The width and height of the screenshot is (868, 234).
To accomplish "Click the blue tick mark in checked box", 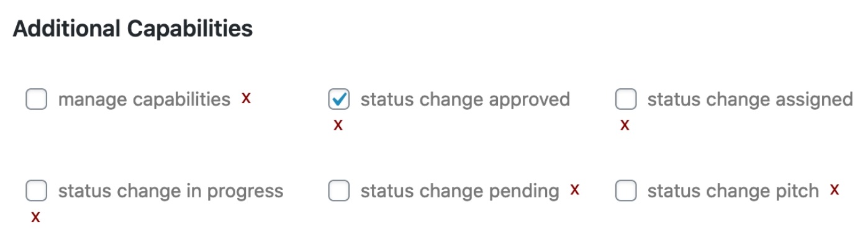I will coord(339,99).
